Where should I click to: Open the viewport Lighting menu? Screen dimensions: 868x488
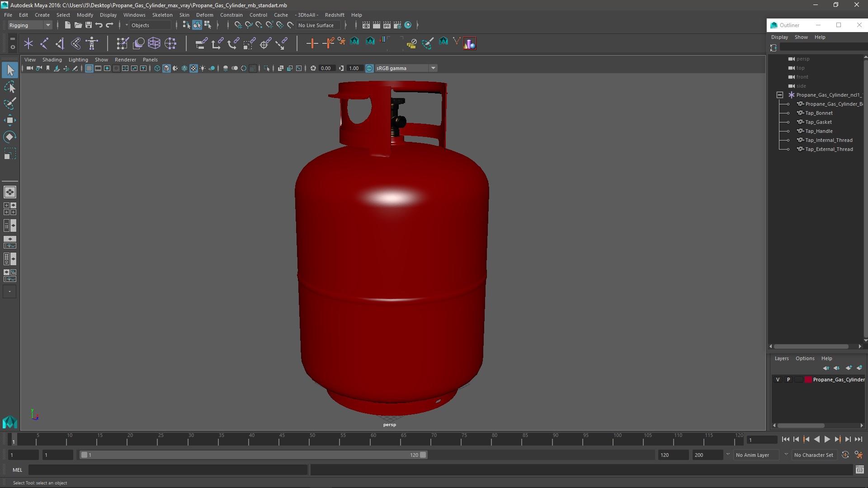(x=78, y=60)
